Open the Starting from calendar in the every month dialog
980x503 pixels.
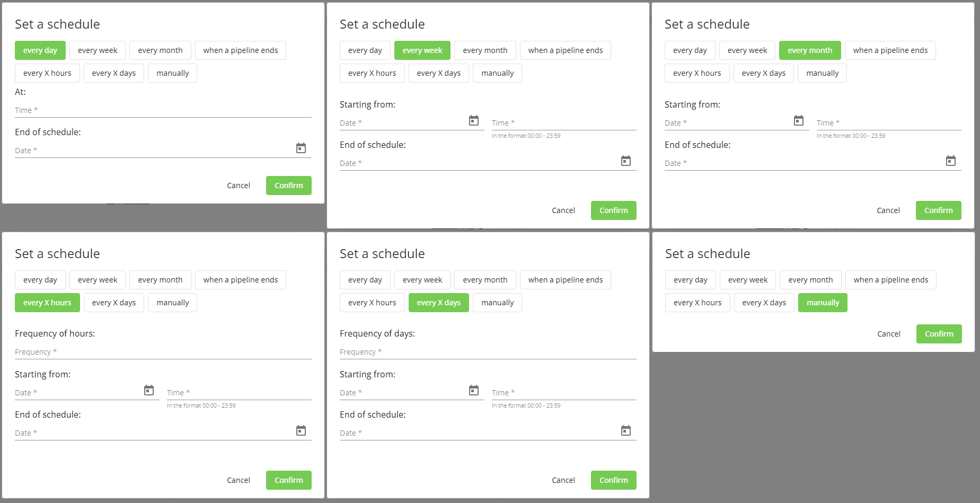point(798,120)
